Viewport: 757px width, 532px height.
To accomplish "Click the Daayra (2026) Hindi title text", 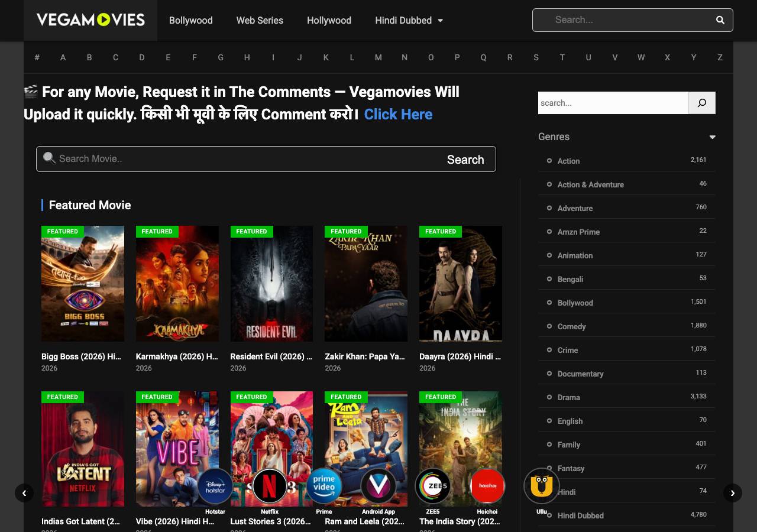I will click(x=460, y=356).
